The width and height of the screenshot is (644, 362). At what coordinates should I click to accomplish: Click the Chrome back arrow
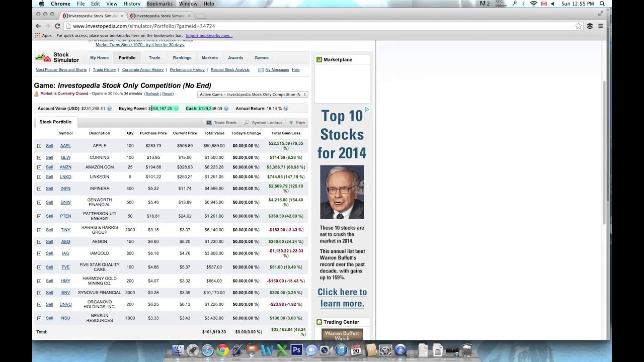point(38,26)
